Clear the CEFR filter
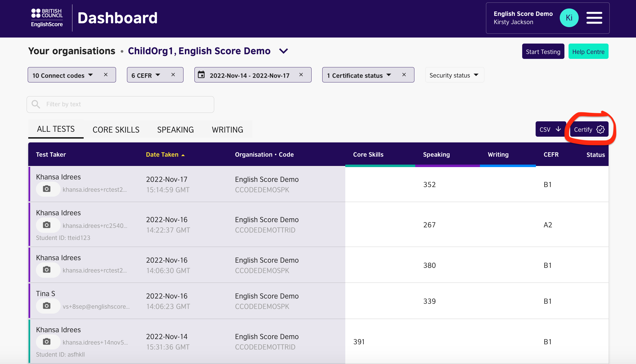Image resolution: width=636 pixels, height=364 pixels. [173, 75]
